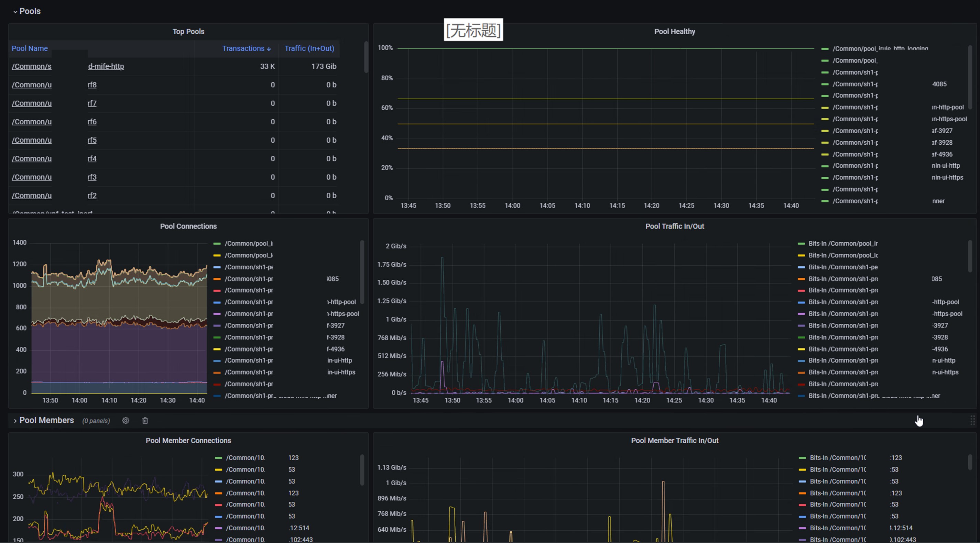
Task: Click the Pool Members row trash icon
Action: [x=145, y=421]
